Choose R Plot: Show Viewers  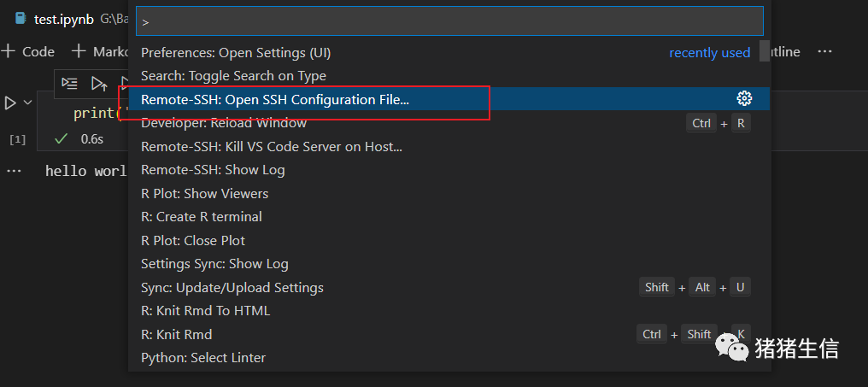(449, 194)
